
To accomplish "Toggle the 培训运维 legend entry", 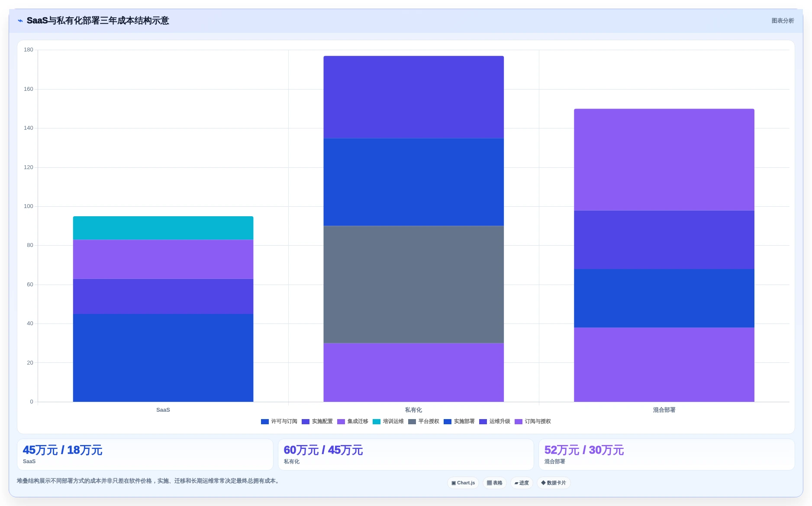I will pyautogui.click(x=388, y=422).
